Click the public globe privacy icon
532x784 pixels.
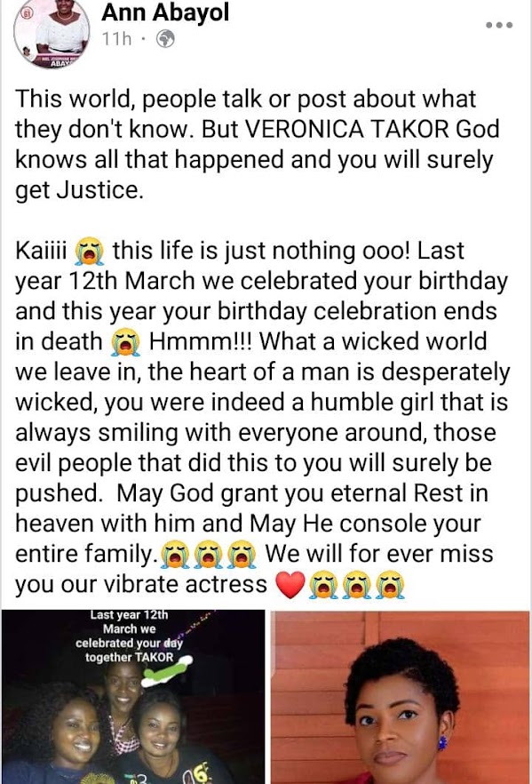(x=165, y=38)
